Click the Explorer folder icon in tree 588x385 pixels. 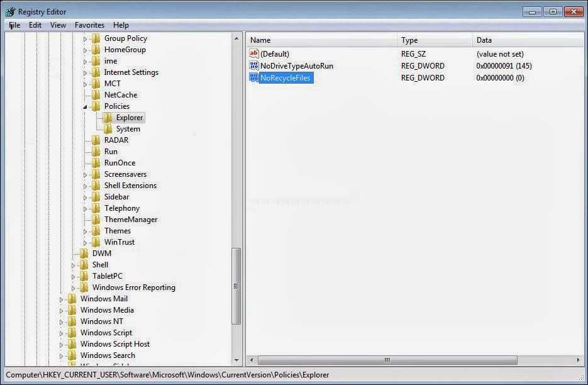[x=108, y=118]
